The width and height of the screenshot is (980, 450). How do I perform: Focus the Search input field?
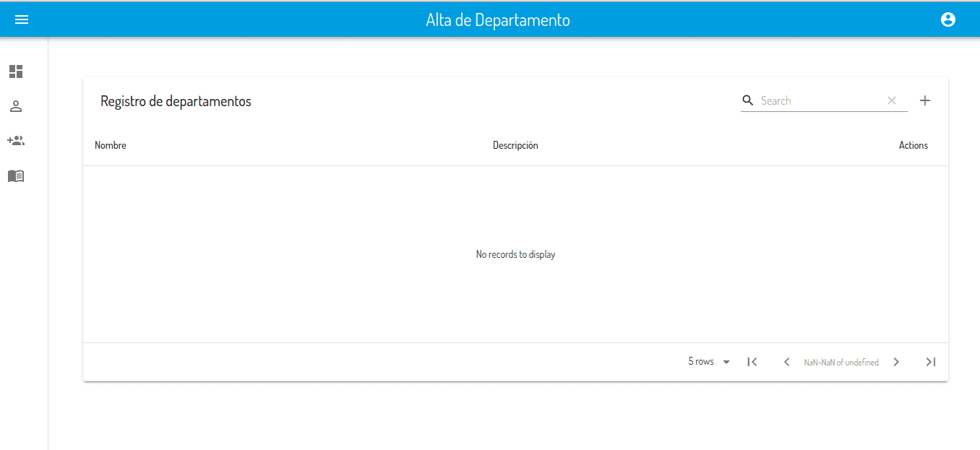pyautogui.click(x=821, y=100)
